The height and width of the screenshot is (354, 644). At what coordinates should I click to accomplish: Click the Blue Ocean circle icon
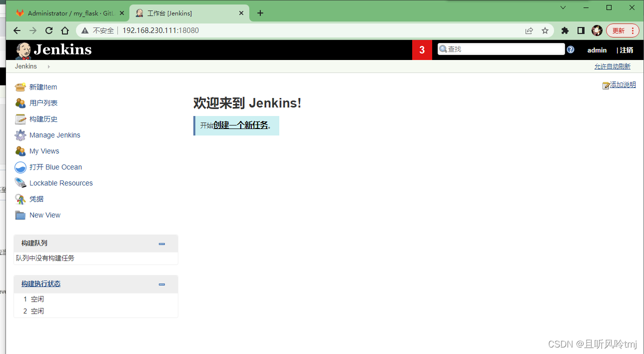click(20, 167)
